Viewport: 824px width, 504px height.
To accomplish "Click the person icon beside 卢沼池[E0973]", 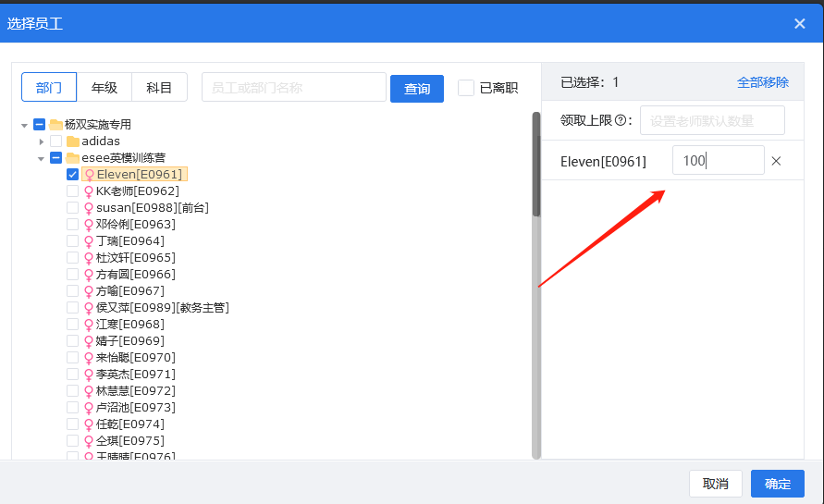I will [88, 409].
